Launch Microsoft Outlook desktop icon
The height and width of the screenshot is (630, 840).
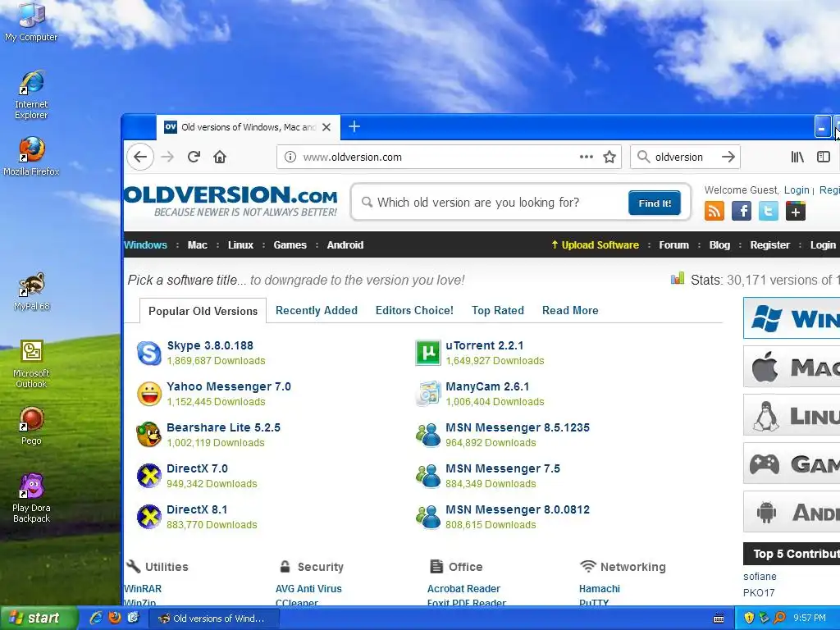point(31,363)
